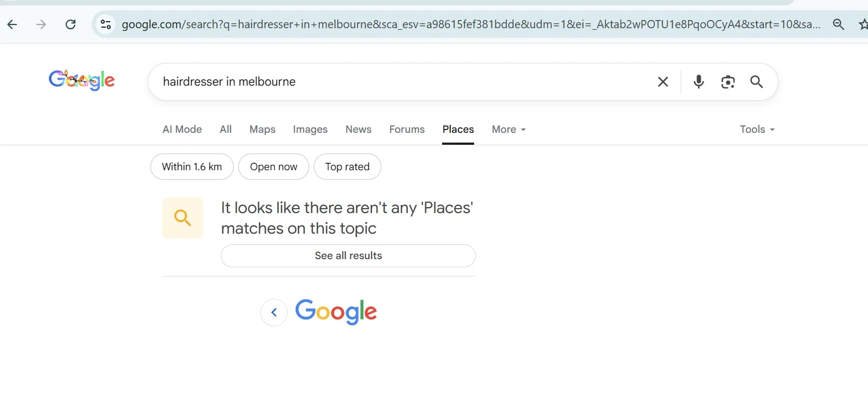
Task: Toggle the Top rated filter chip
Action: pyautogui.click(x=347, y=167)
